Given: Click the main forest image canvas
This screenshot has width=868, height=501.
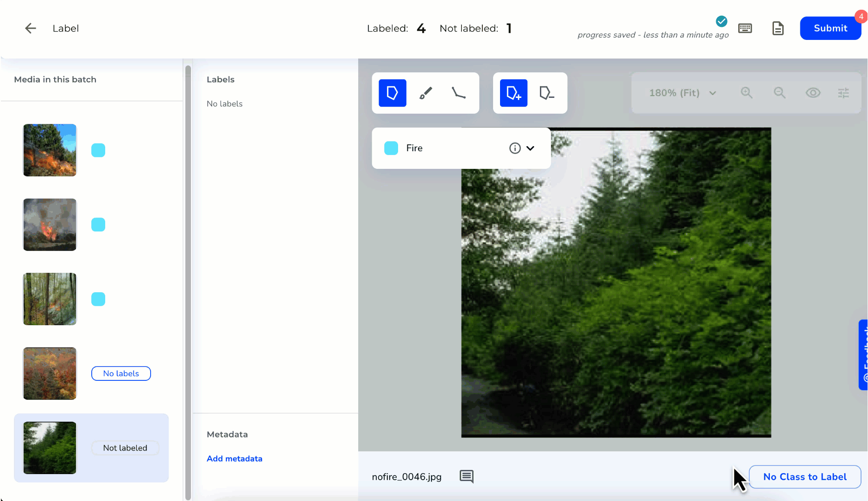Looking at the screenshot, I should click(x=616, y=283).
